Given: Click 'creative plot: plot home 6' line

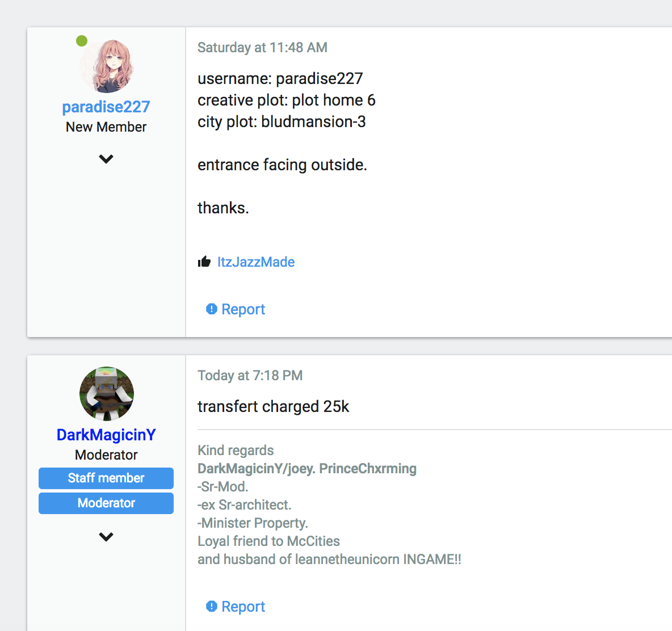Looking at the screenshot, I should pos(286,100).
